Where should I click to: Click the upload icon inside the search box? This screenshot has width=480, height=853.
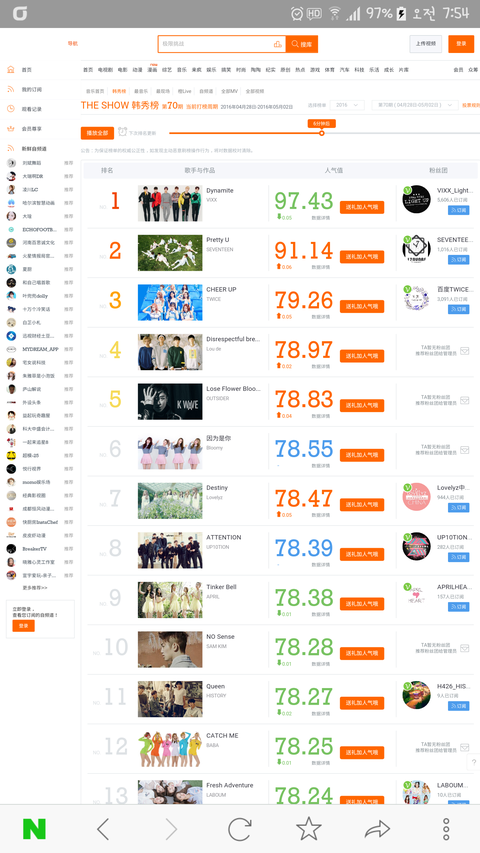tap(278, 44)
